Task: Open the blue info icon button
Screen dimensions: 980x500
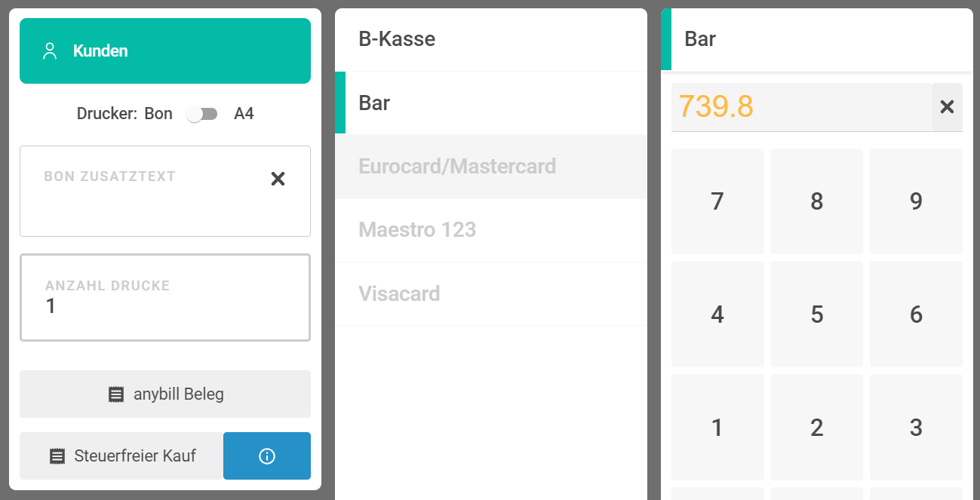Action: click(267, 456)
